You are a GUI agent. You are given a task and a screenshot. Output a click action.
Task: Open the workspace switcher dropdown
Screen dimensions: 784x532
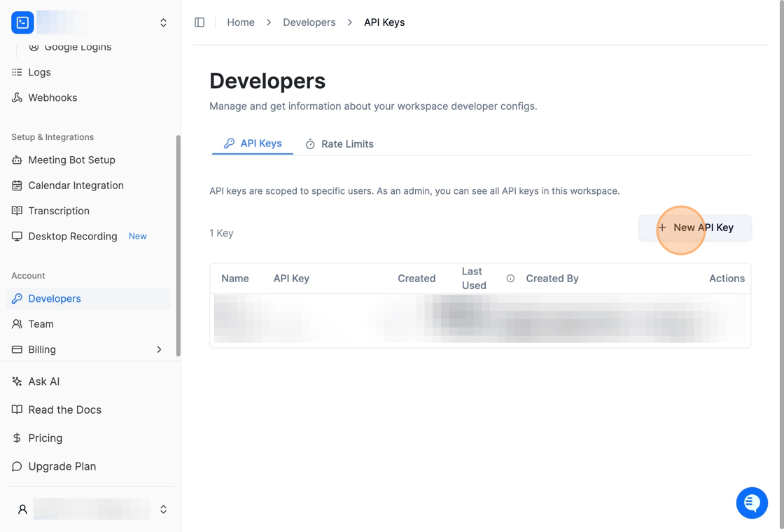[x=163, y=22]
